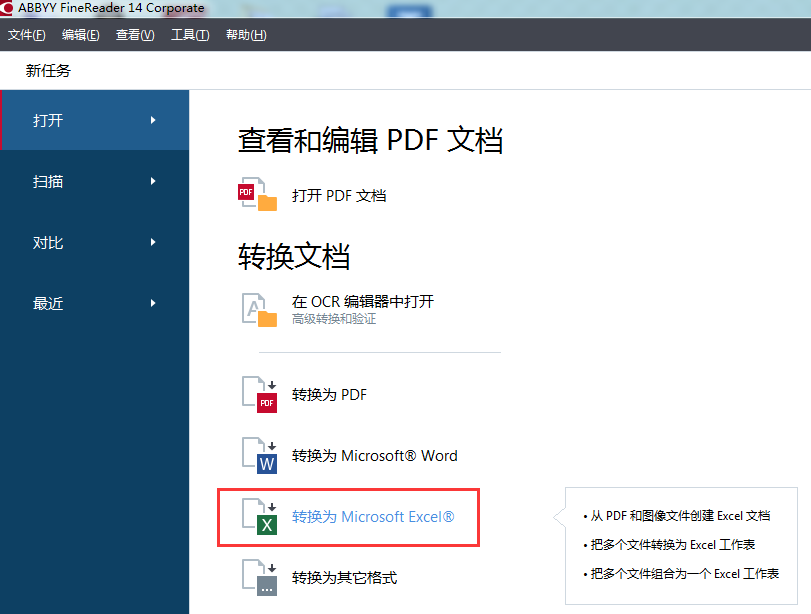Expand the 最近 sidebar arrow

pyautogui.click(x=153, y=303)
